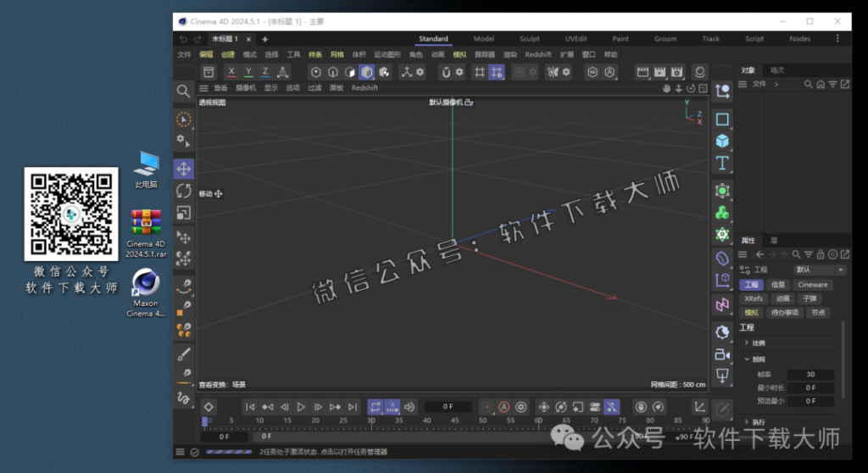Open the Object Manager hamburger menu
Viewport: 868px width, 473px height.
(743, 84)
